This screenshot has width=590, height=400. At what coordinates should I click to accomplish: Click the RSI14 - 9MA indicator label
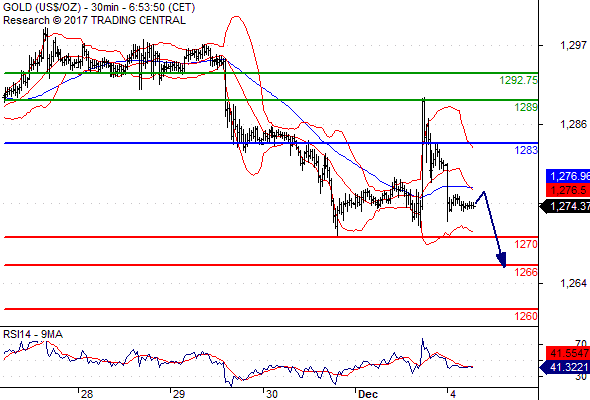click(33, 334)
